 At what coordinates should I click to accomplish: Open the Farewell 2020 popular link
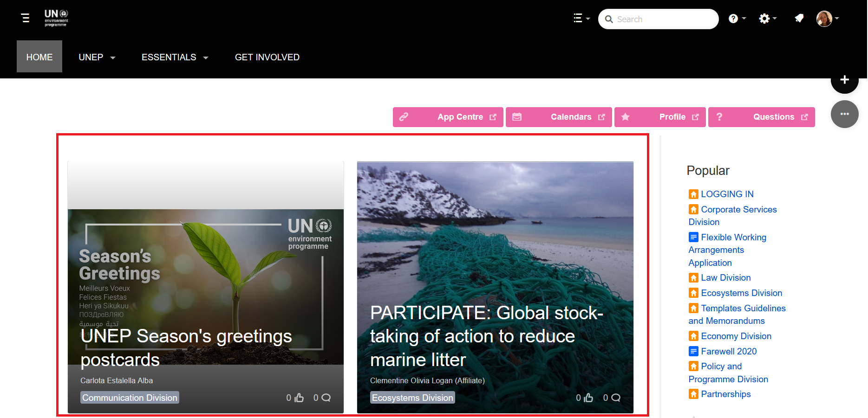729,351
